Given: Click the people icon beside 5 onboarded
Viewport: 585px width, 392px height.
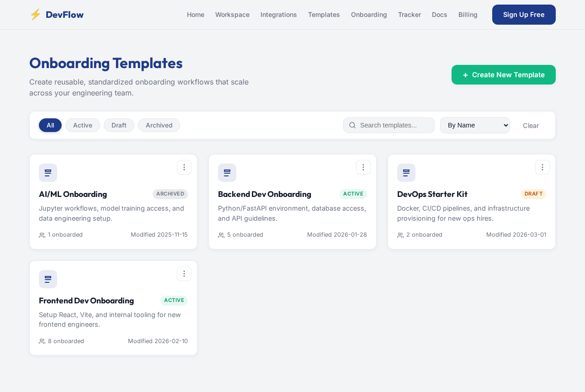Looking at the screenshot, I should coord(221,235).
